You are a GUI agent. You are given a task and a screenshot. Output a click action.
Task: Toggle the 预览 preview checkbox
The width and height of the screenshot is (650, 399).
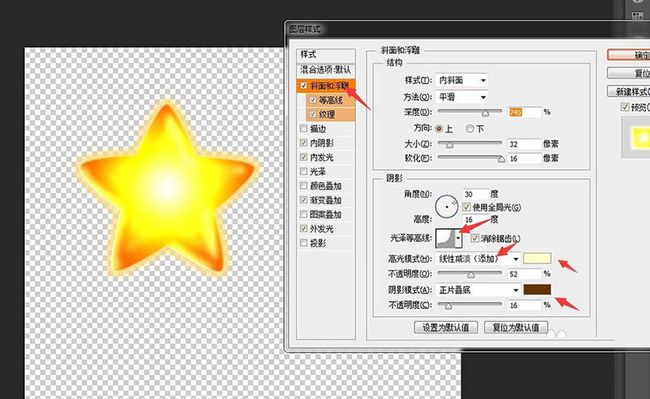625,107
